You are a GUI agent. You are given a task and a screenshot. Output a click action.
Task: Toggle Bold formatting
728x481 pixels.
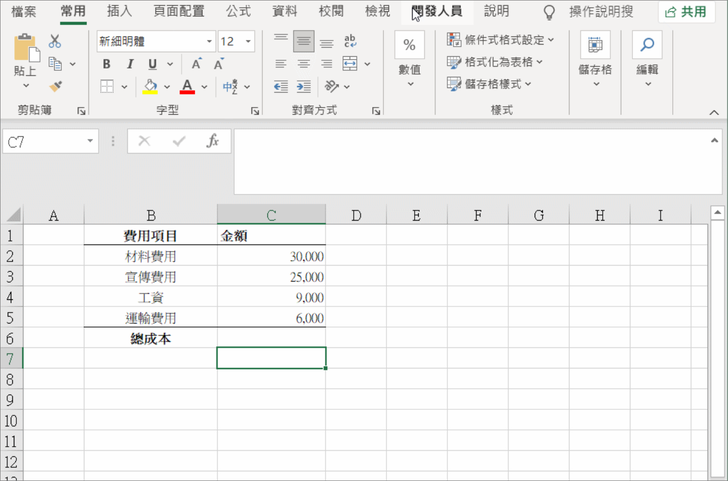[x=106, y=64]
